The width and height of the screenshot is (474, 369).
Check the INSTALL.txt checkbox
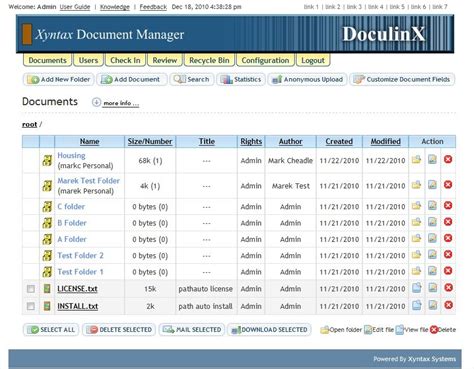pos(31,306)
